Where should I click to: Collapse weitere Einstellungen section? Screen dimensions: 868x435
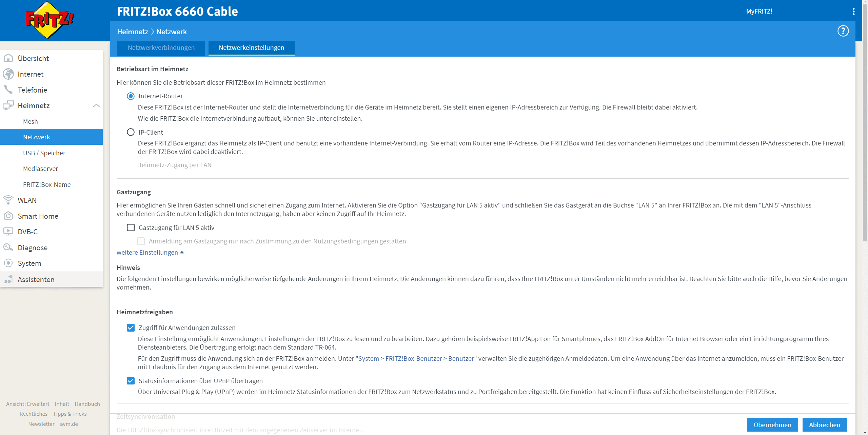pyautogui.click(x=150, y=252)
